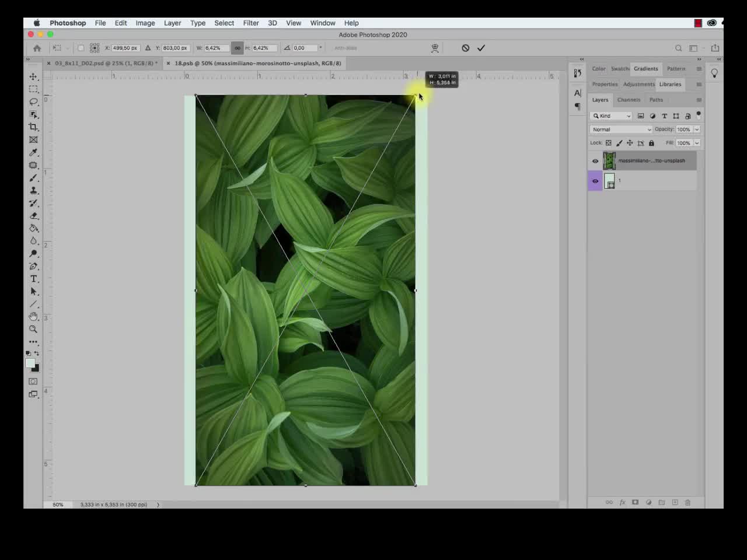Toggle lock image pixels
Viewport: 747px width, 560px height.
pyautogui.click(x=619, y=143)
